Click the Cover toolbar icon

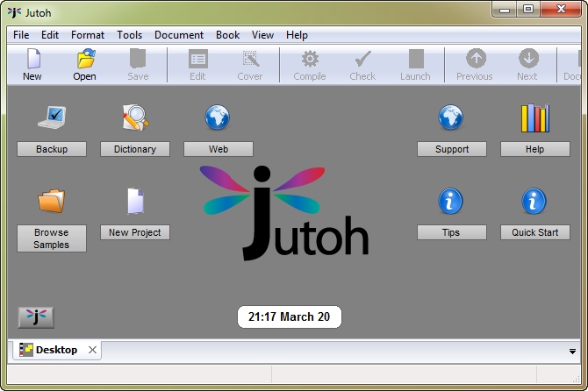click(250, 59)
